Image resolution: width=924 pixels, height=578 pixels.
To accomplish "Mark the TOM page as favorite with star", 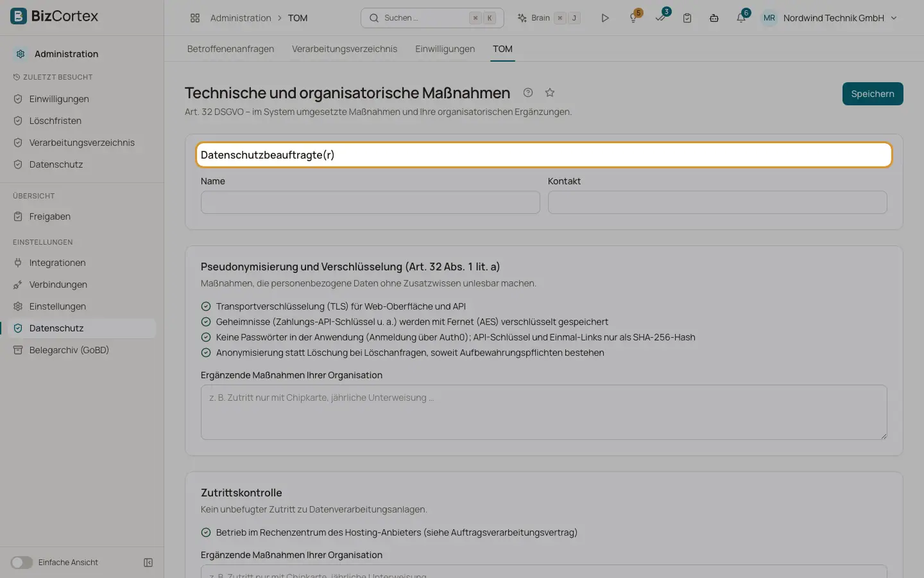I will [550, 92].
